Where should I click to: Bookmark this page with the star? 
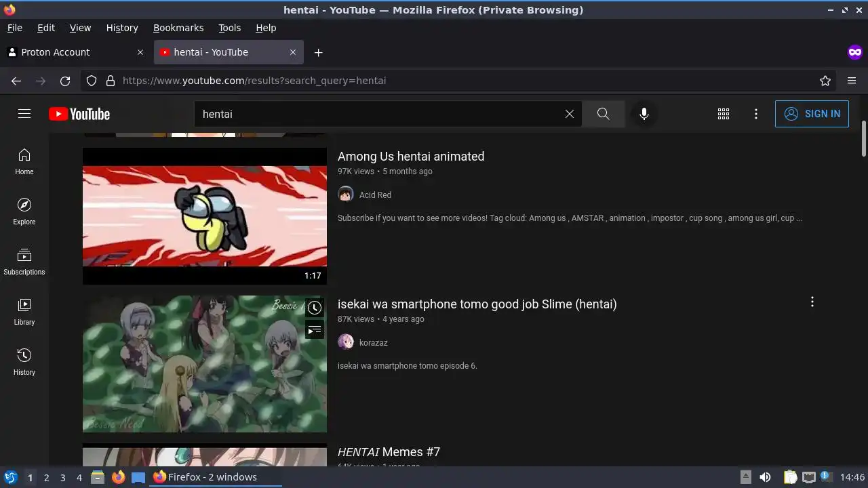(x=825, y=81)
